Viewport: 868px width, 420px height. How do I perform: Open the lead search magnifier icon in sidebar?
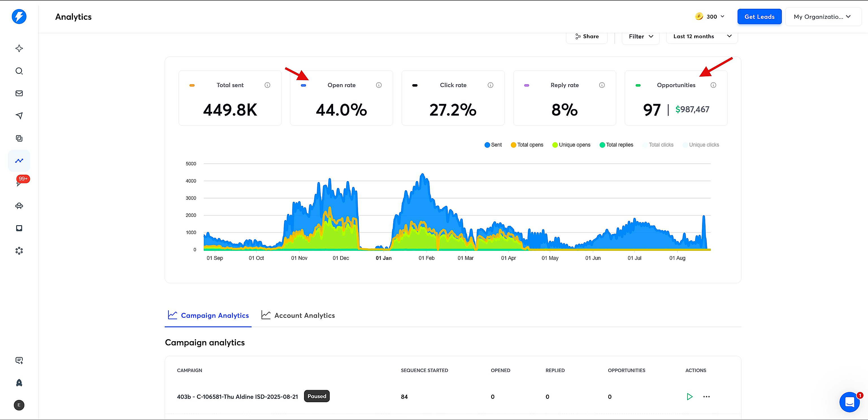coord(19,71)
